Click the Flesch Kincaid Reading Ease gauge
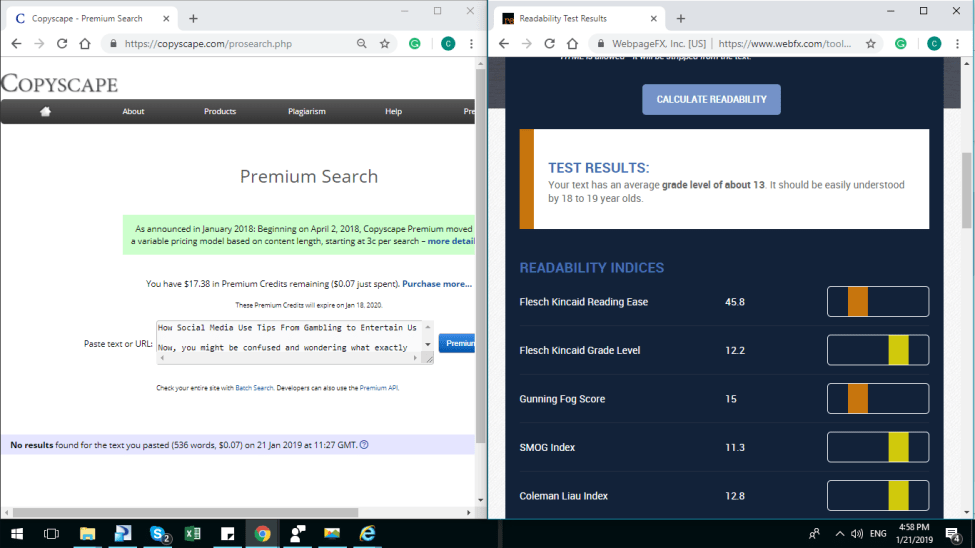Image resolution: width=975 pixels, height=548 pixels. [x=878, y=302]
